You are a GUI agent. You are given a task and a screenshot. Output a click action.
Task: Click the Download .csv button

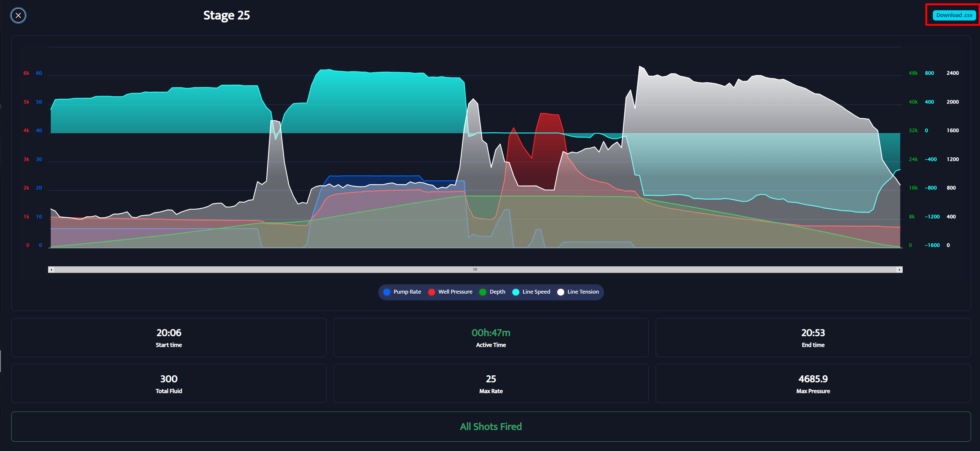click(x=954, y=15)
